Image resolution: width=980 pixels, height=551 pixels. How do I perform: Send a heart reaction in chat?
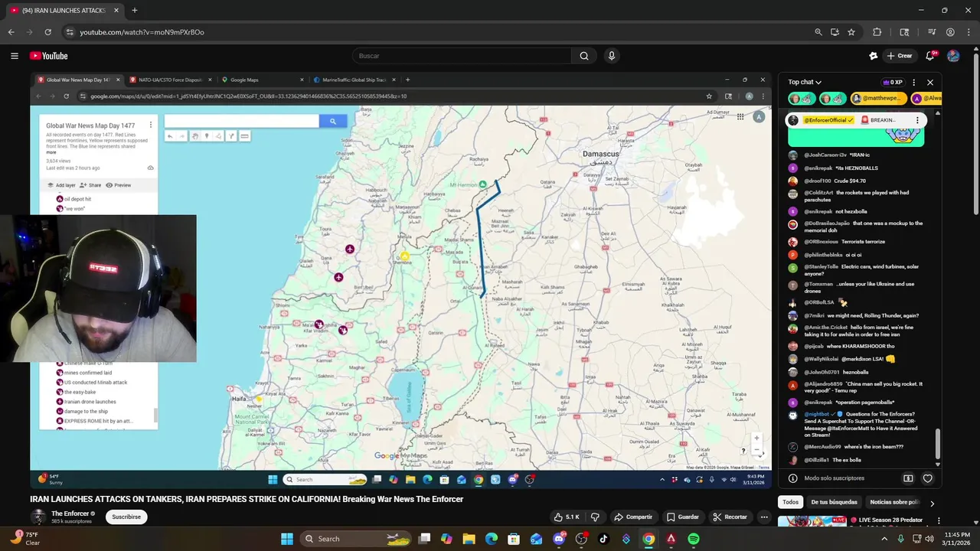click(927, 478)
